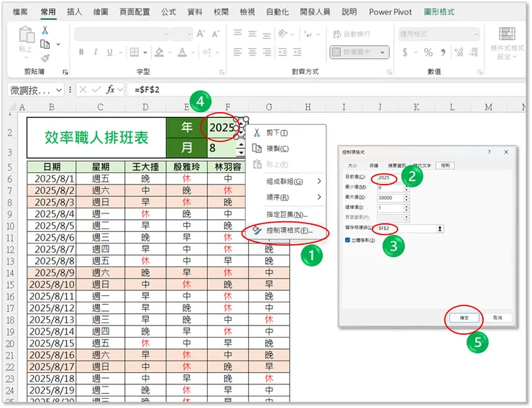Toggle the 3-D shading (立體陰影) checkbox
The width and height of the screenshot is (532, 408).
(347, 240)
